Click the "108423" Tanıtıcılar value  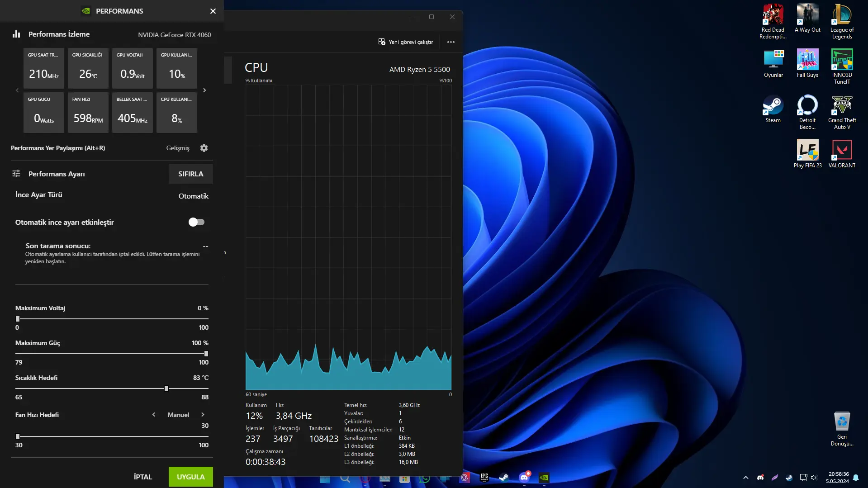click(324, 439)
